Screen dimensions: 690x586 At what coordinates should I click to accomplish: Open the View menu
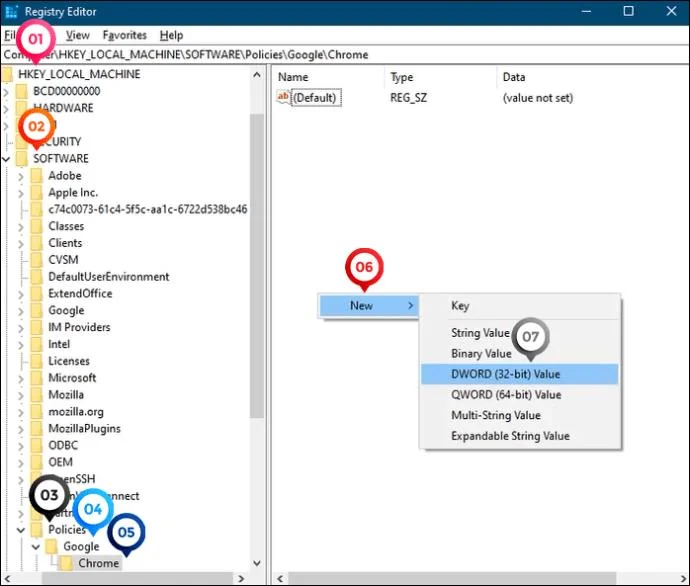78,35
